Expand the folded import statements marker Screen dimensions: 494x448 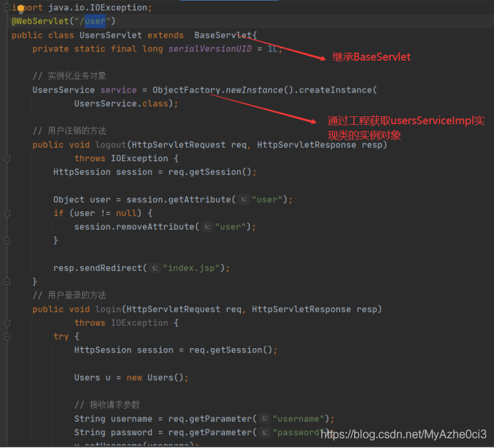pos(7,7)
